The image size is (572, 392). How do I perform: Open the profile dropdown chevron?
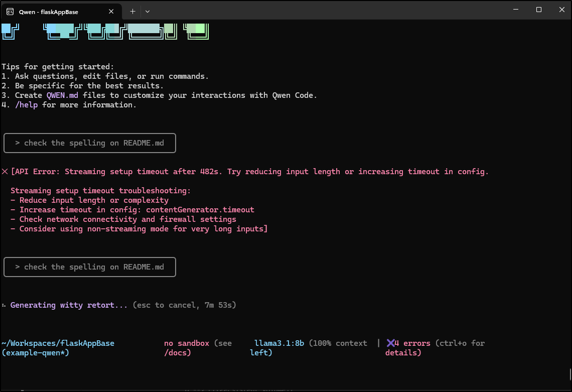148,12
